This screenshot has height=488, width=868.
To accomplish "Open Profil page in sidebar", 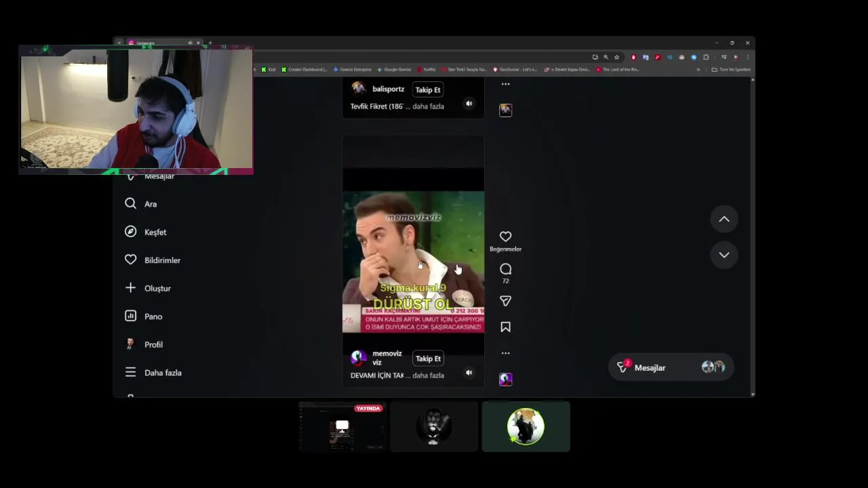I will point(144,344).
